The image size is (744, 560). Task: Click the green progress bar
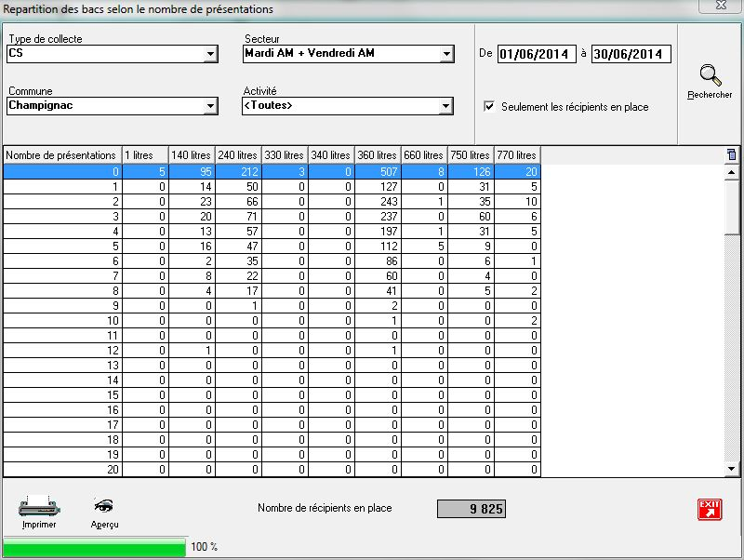click(95, 547)
